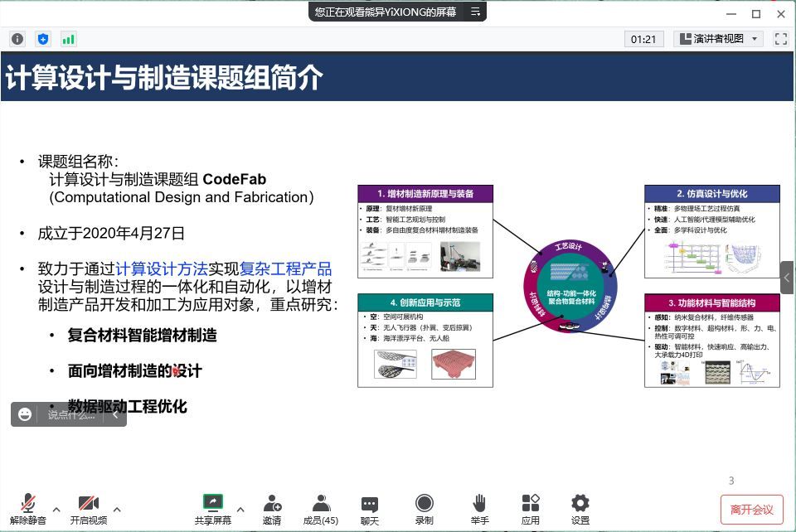Click the 离开会议 leave meeting button
Screen dimensions: 796x532
coord(751,510)
